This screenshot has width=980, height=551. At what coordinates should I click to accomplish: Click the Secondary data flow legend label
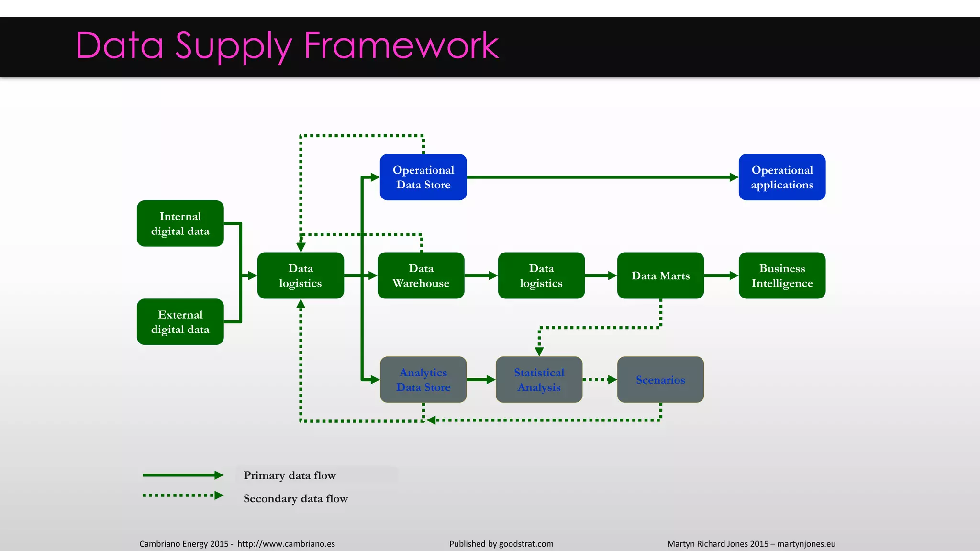tap(296, 498)
